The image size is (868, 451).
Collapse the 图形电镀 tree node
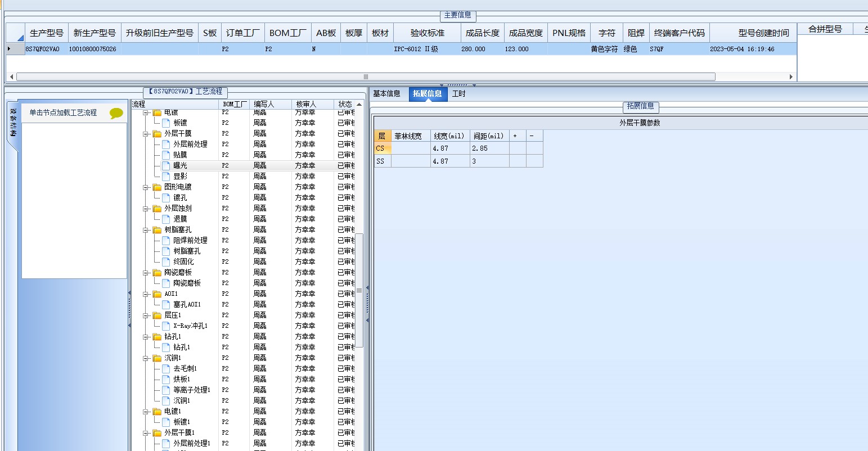[x=145, y=187]
